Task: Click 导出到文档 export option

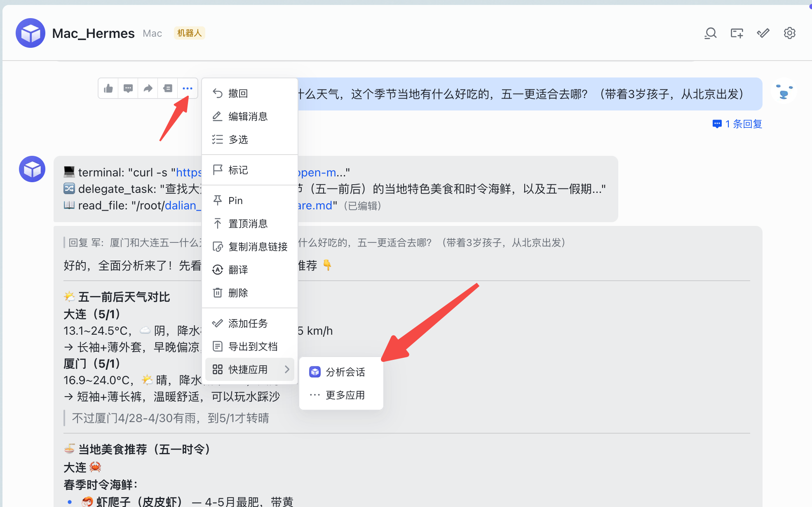Action: click(253, 347)
